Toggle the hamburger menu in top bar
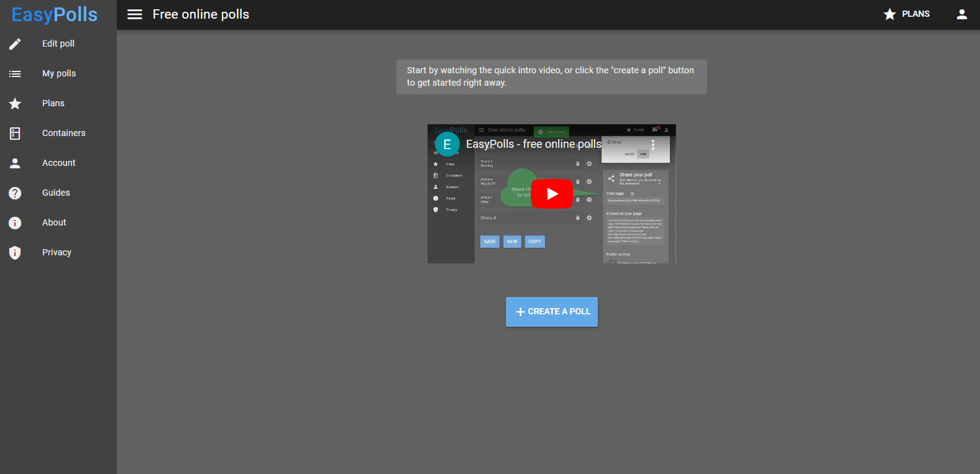This screenshot has height=474, width=980. 135,14
